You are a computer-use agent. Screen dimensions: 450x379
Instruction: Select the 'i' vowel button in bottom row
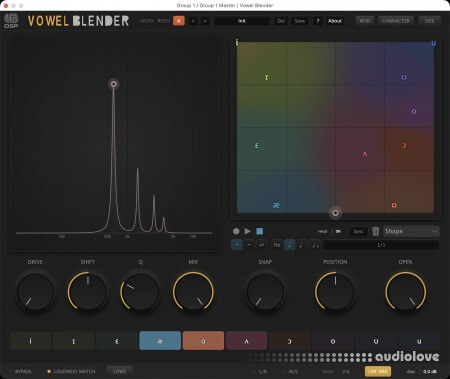coord(31,341)
